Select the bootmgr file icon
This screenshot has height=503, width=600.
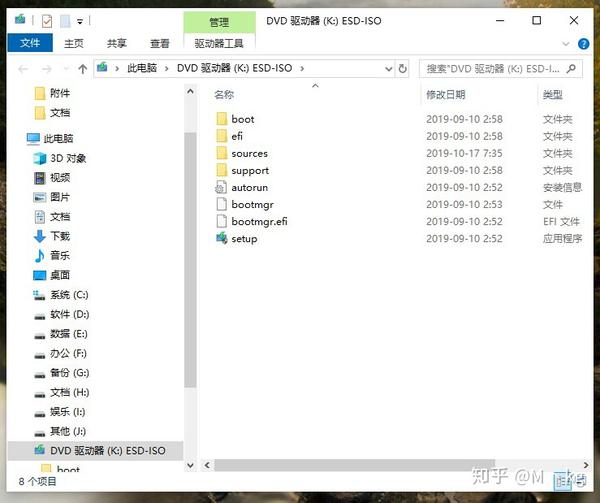222,204
